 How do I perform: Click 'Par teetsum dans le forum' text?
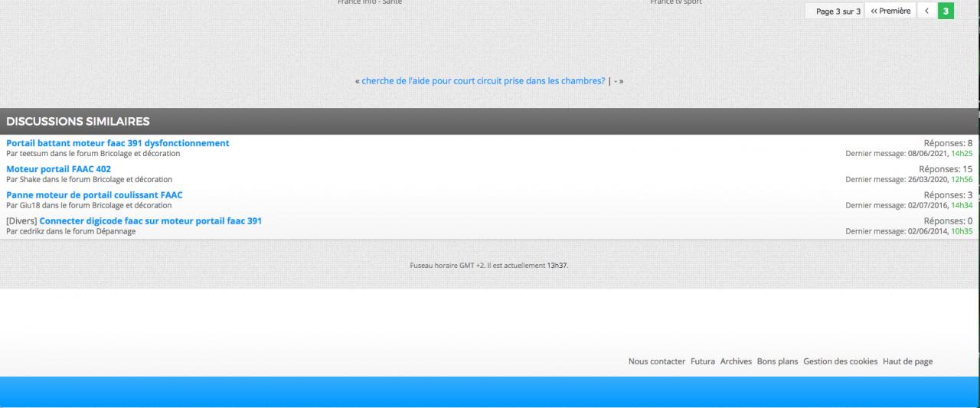click(93, 154)
